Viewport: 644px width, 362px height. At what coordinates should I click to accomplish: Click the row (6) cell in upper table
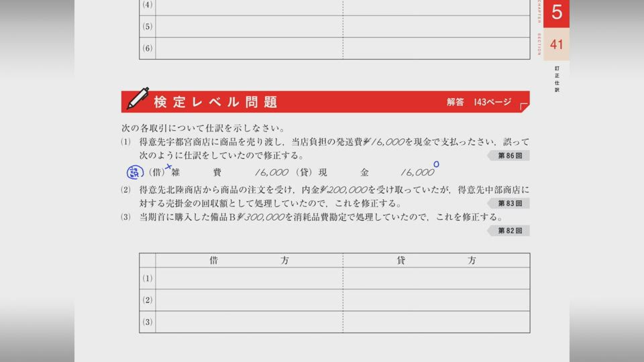click(x=249, y=48)
